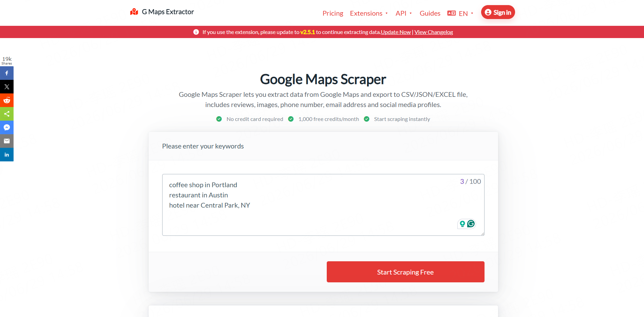Click the text 'restaurant in Austin'

(x=198, y=195)
